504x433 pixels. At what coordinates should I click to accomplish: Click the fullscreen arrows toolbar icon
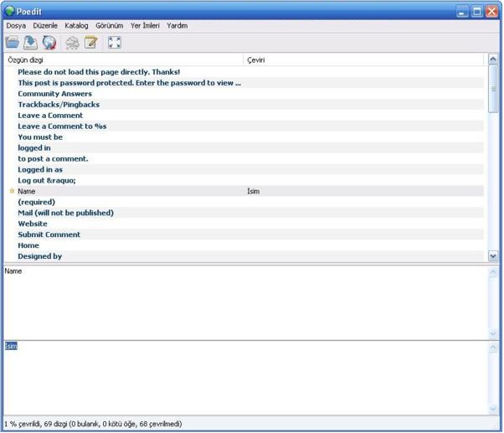click(x=115, y=42)
